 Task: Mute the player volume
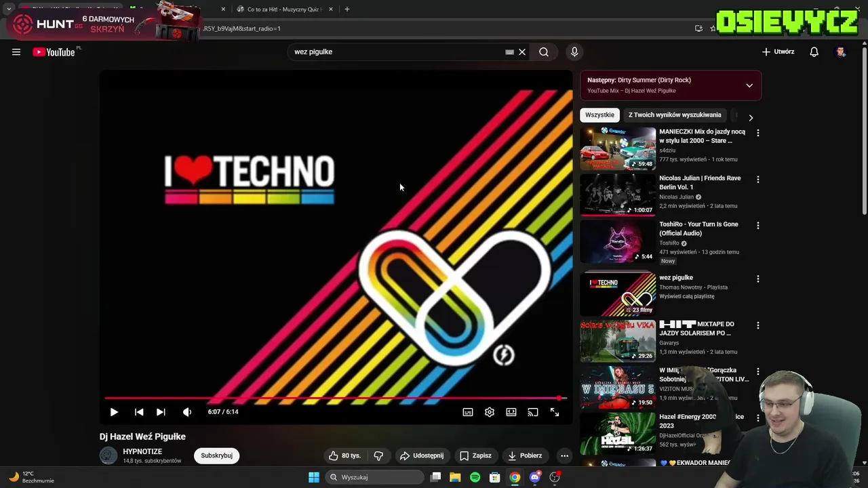tap(187, 411)
